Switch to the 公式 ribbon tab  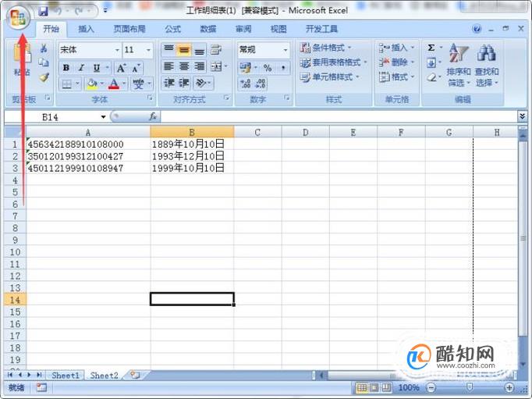point(172,29)
